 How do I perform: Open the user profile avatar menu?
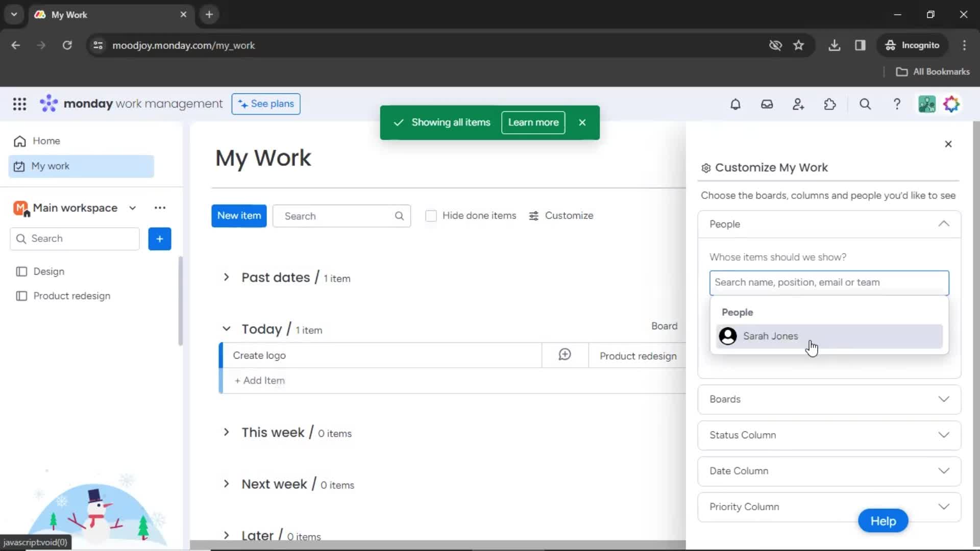pyautogui.click(x=951, y=104)
